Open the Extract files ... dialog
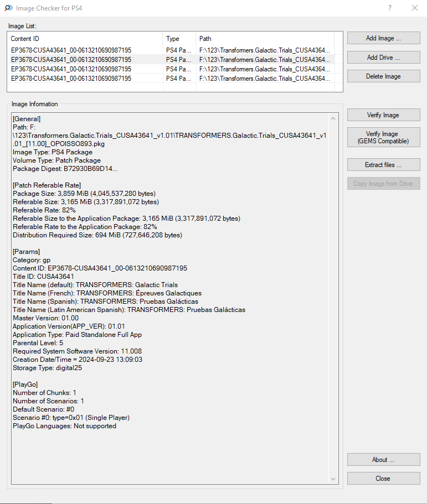 [x=384, y=164]
